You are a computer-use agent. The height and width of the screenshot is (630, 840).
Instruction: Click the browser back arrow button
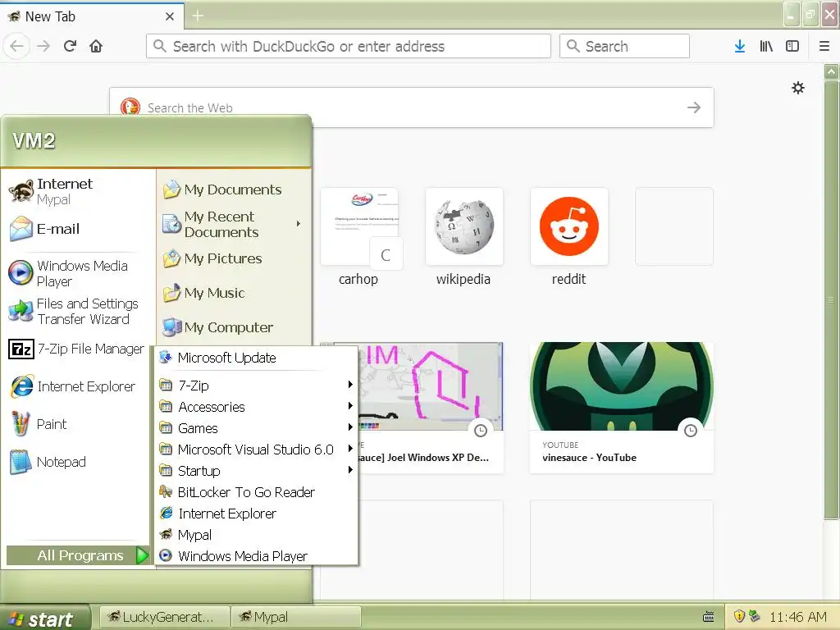pyautogui.click(x=16, y=46)
